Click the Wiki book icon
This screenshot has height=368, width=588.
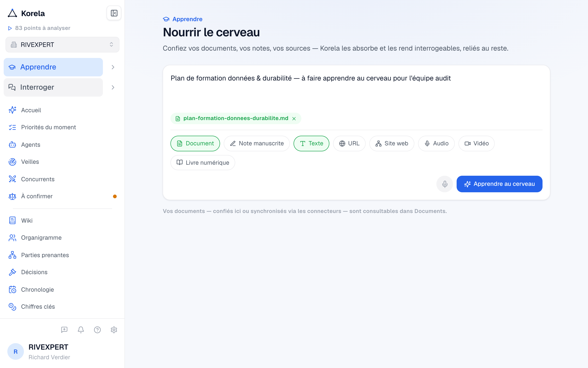point(12,221)
